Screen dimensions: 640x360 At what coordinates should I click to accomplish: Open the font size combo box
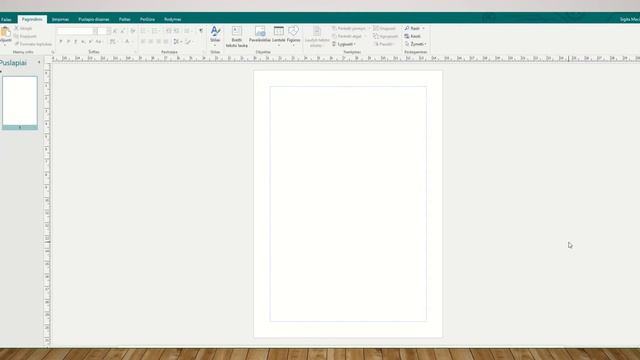click(105, 31)
